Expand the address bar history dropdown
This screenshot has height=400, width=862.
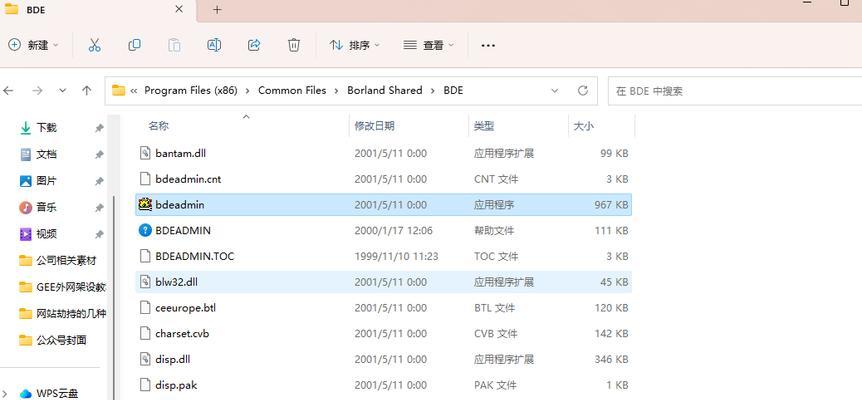(555, 91)
